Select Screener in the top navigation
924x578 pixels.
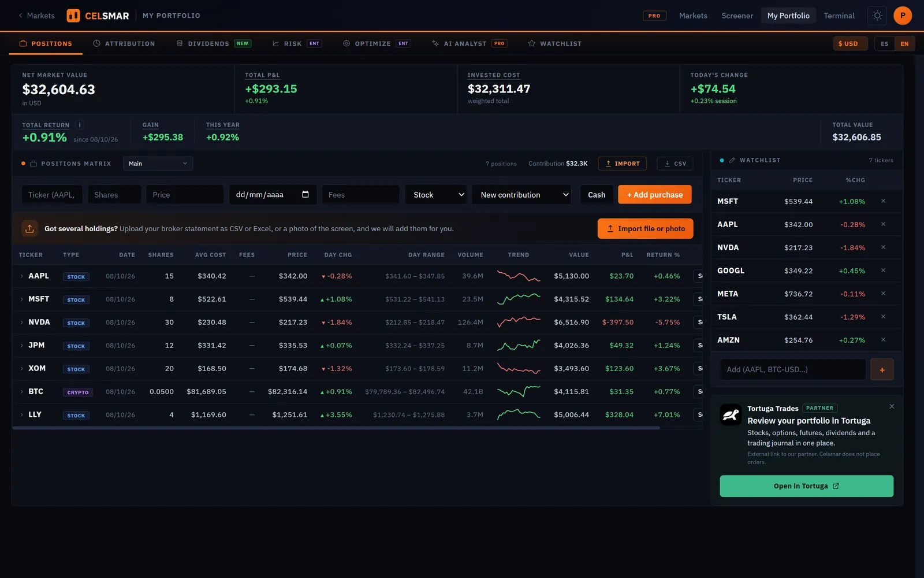[x=737, y=16]
